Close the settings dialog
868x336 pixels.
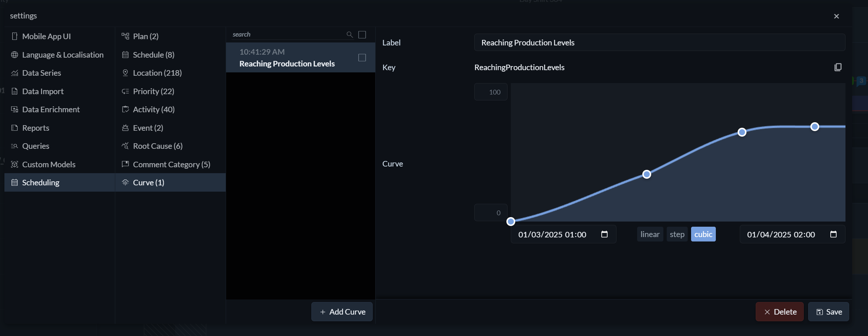[x=837, y=16]
